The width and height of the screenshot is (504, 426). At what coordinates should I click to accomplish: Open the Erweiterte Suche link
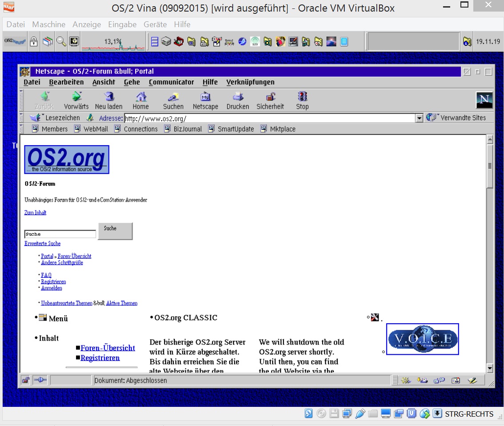pos(42,243)
